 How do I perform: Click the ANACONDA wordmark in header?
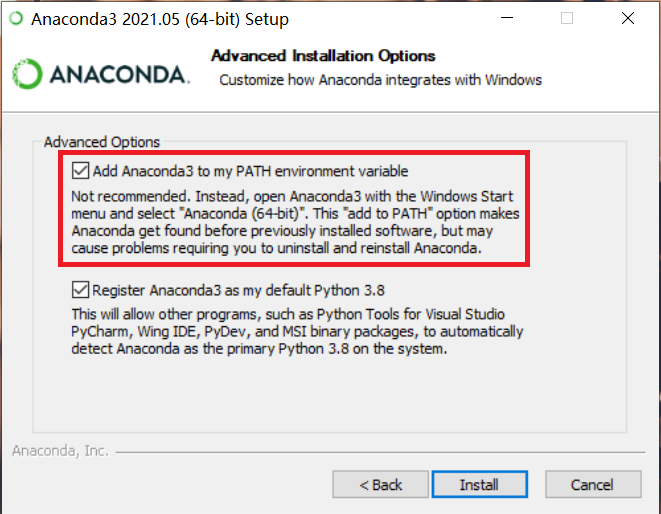click(116, 75)
